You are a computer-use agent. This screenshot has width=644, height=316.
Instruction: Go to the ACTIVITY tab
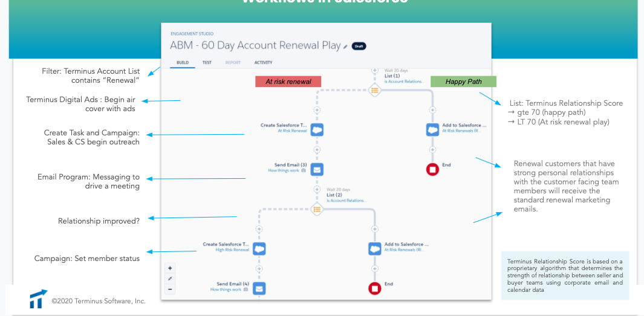(x=263, y=63)
